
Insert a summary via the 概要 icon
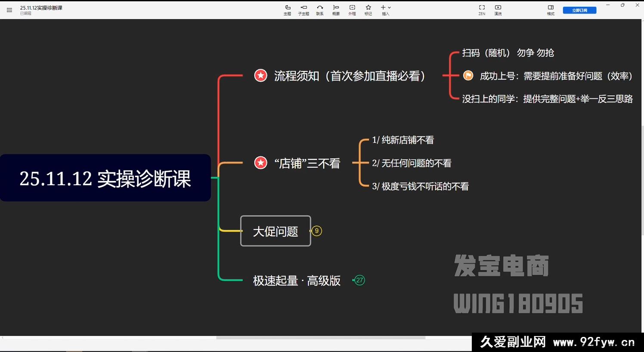pos(335,9)
